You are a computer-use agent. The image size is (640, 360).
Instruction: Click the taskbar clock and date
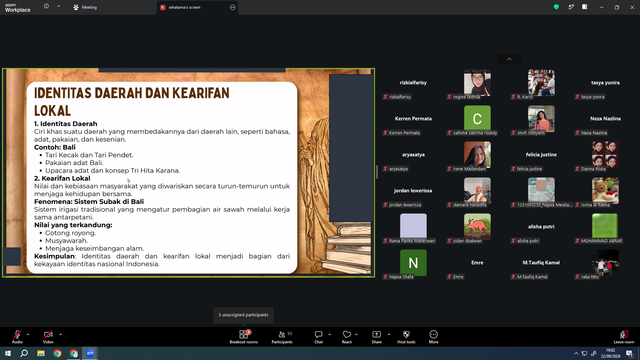(611, 353)
